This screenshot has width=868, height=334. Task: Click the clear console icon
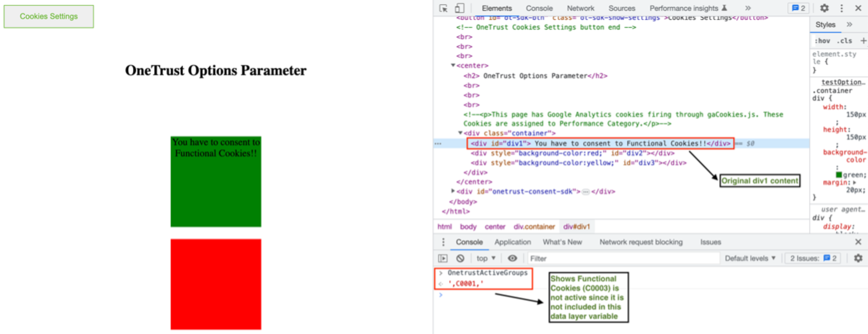click(x=460, y=258)
